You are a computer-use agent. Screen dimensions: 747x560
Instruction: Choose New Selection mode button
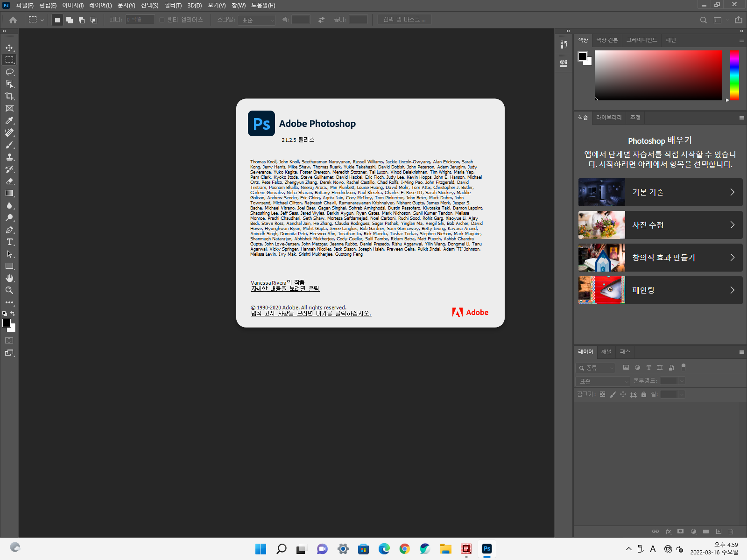tap(57, 20)
